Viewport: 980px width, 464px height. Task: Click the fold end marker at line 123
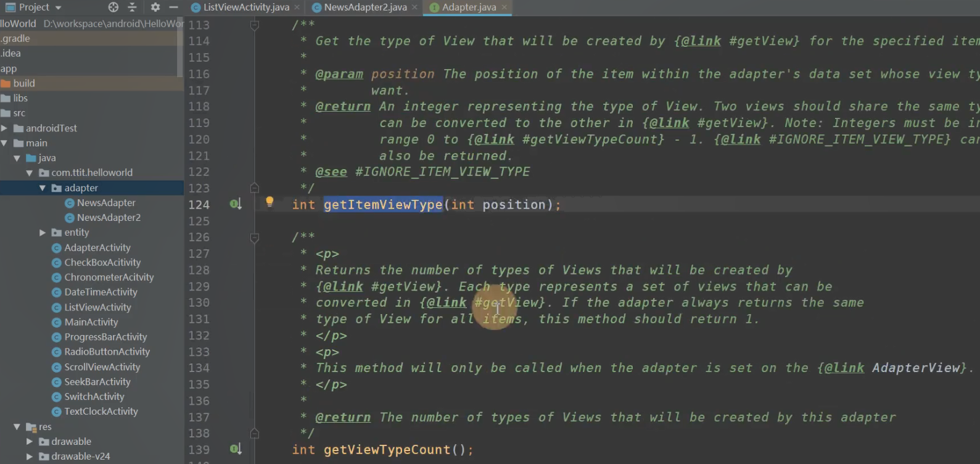pyautogui.click(x=254, y=188)
